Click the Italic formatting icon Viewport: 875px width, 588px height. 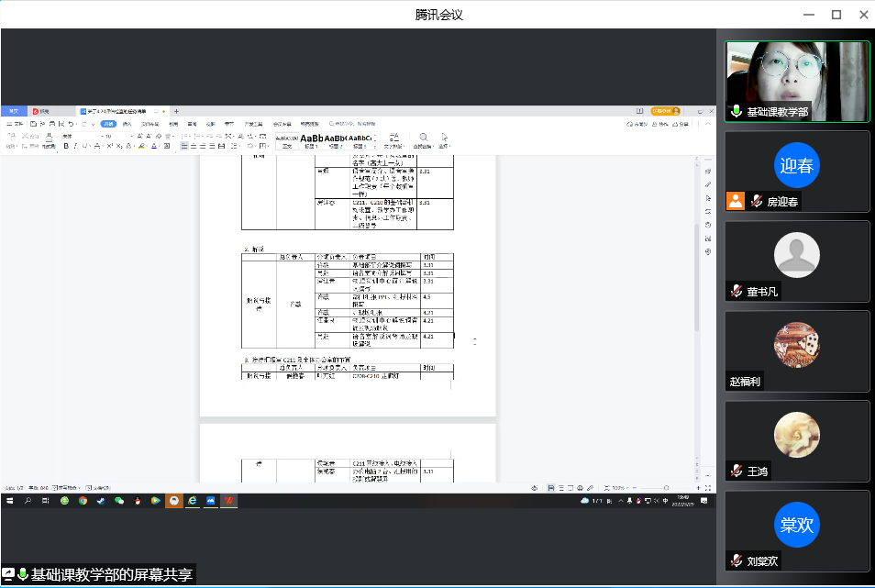74,146
